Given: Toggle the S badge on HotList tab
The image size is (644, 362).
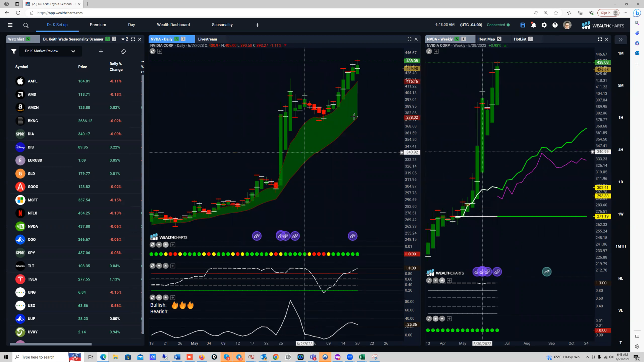Looking at the screenshot, I should point(531,39).
